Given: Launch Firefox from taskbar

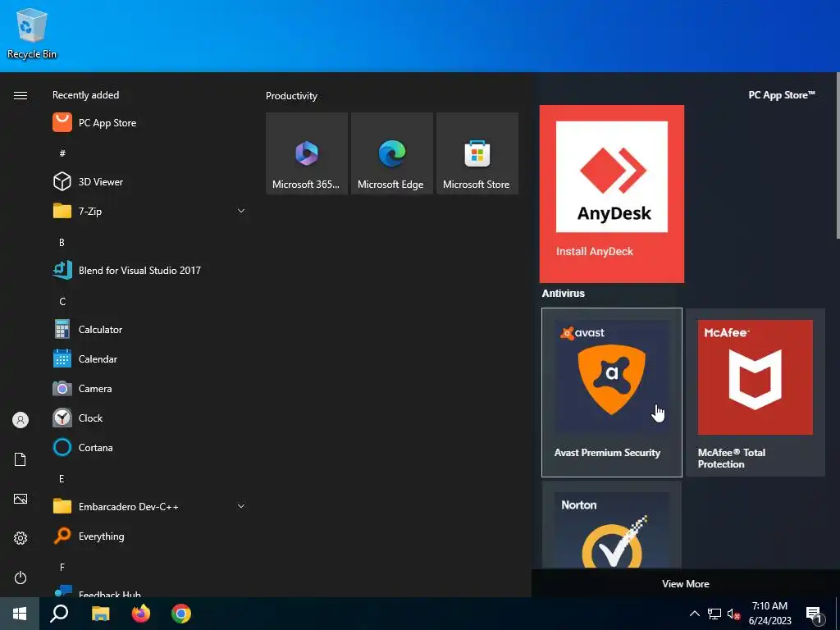Looking at the screenshot, I should point(141,614).
